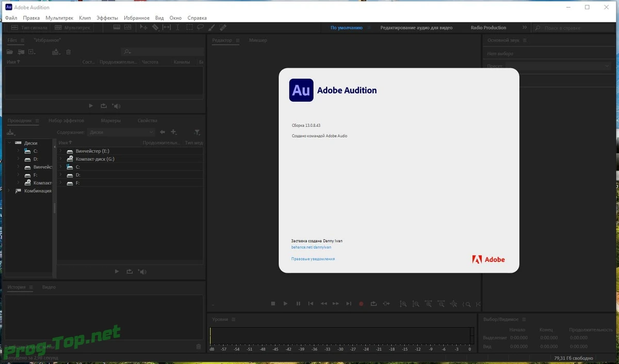
Task: Select the Marquee Selection tool
Action: coord(189,27)
